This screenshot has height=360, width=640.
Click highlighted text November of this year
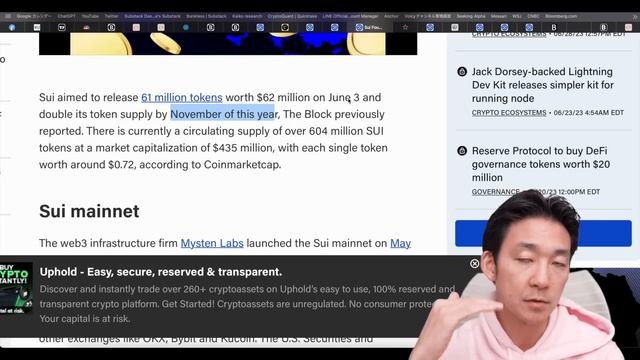223,114
